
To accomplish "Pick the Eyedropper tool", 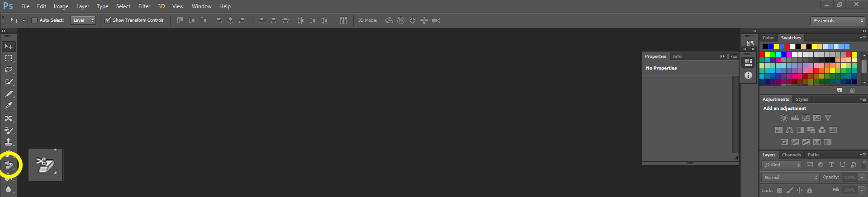I will pos(9,106).
